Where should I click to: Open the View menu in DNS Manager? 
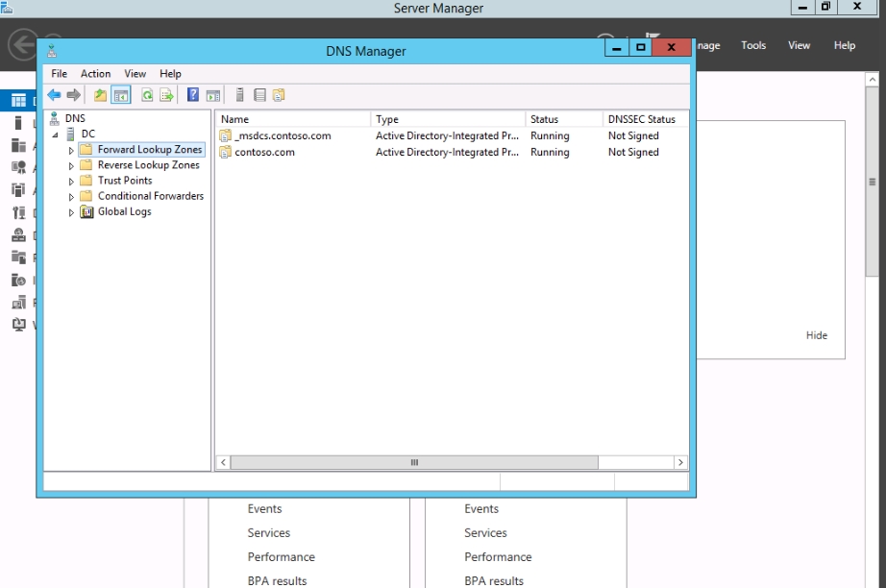(135, 74)
